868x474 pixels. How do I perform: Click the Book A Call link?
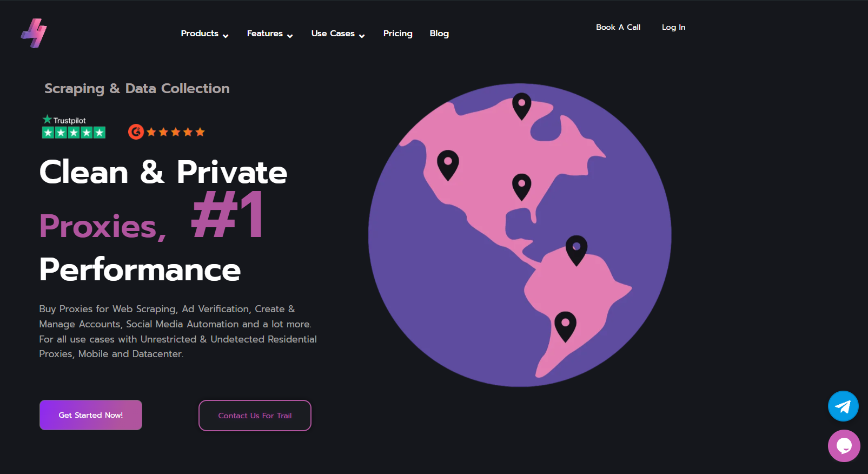[x=618, y=27]
